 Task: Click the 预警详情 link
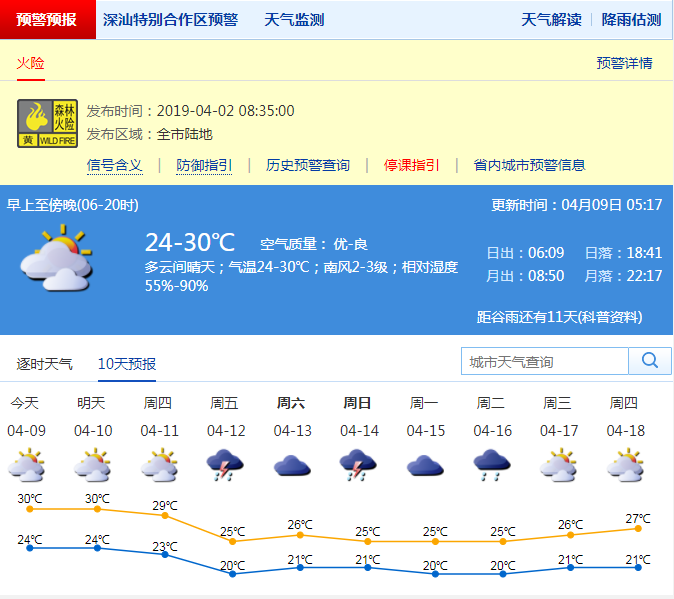(x=624, y=63)
